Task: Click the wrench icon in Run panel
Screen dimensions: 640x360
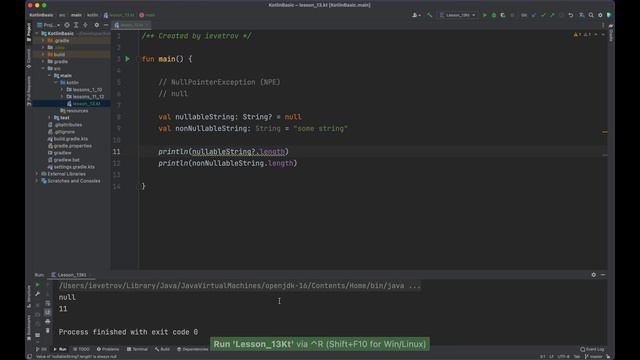Action: point(38,294)
